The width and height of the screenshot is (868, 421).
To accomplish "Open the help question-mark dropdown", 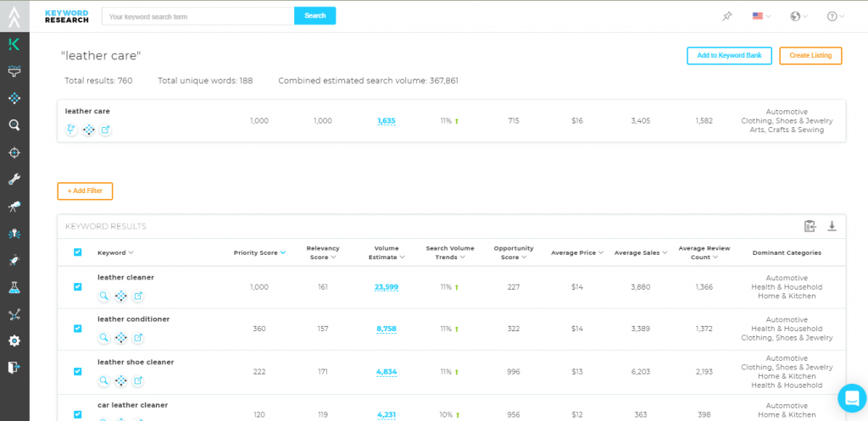I will [x=835, y=17].
